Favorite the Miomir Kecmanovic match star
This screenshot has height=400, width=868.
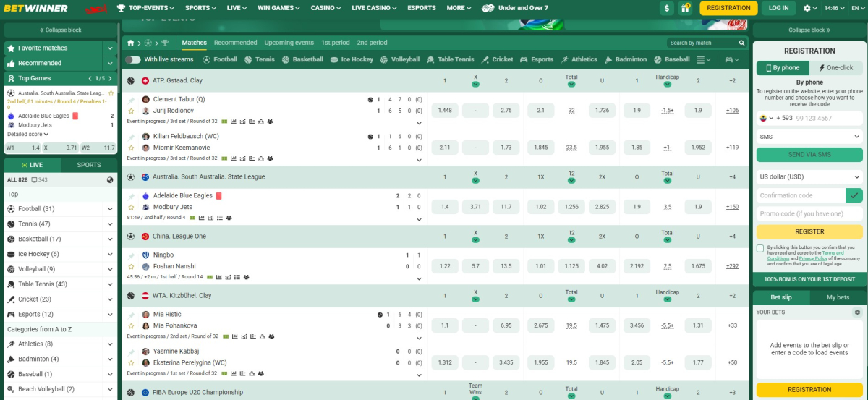point(131,148)
